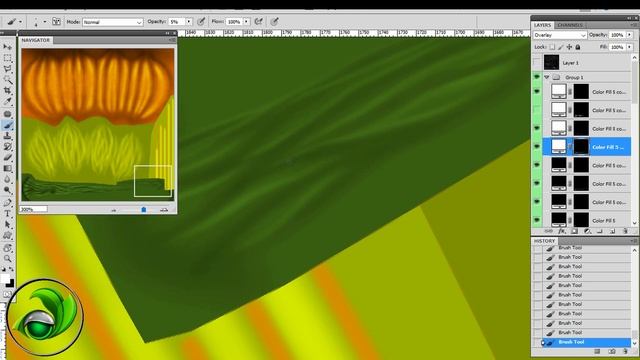This screenshot has height=360, width=640.
Task: Open the Navigator panel menu
Action: pyautogui.click(x=173, y=40)
